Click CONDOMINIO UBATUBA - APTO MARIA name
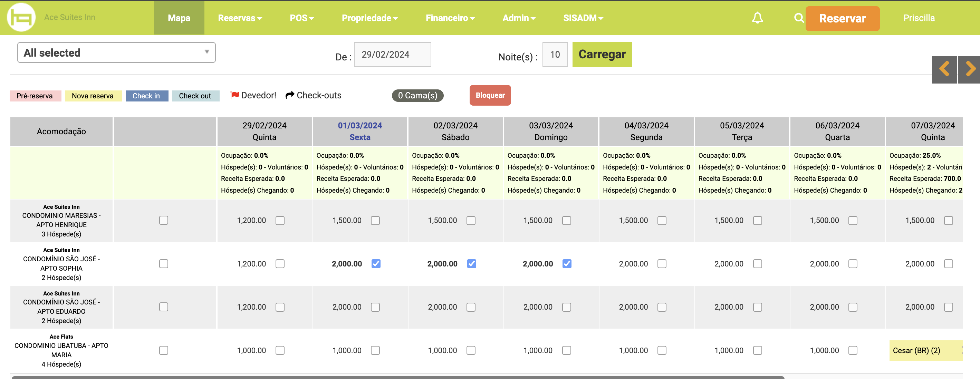The height and width of the screenshot is (379, 980). [x=61, y=350]
